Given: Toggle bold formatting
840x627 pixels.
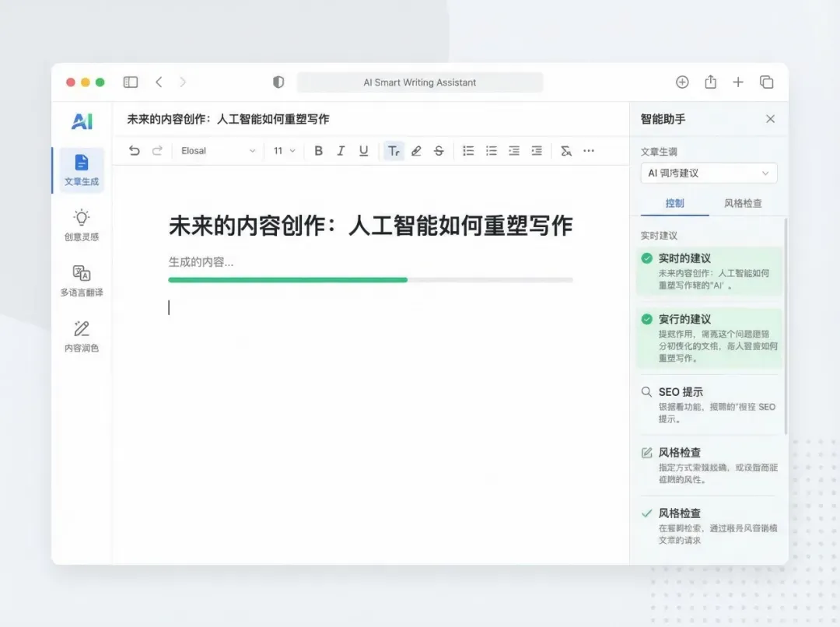Looking at the screenshot, I should (318, 151).
